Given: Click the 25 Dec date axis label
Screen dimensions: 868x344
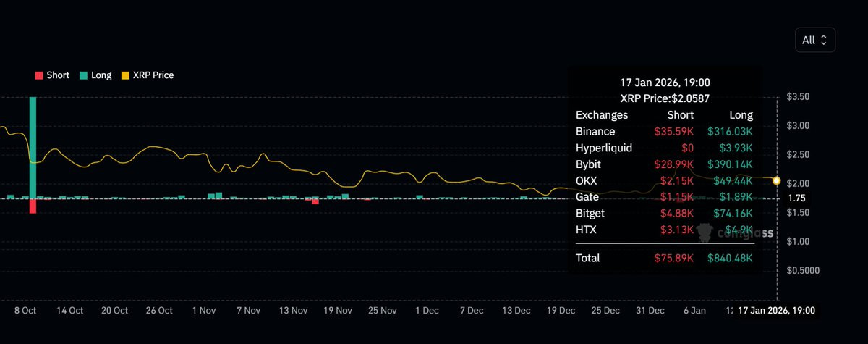Looking at the screenshot, I should [x=605, y=310].
